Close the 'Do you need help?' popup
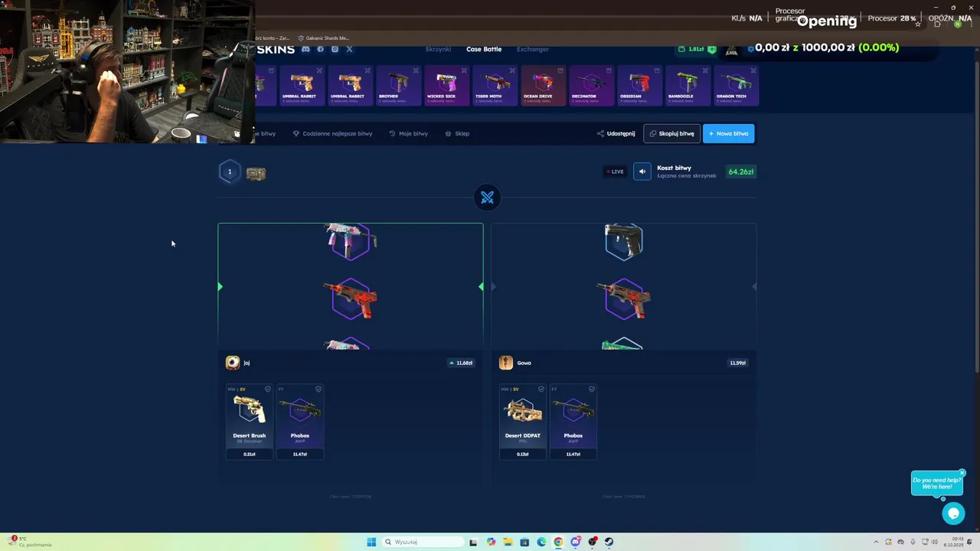Screen dimensions: 980x551 962,472
